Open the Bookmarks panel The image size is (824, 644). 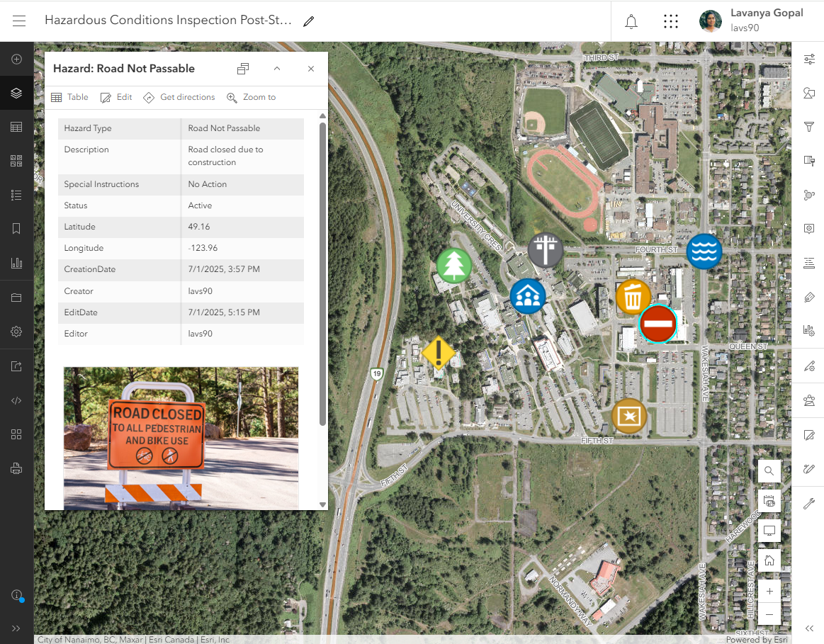(x=16, y=229)
